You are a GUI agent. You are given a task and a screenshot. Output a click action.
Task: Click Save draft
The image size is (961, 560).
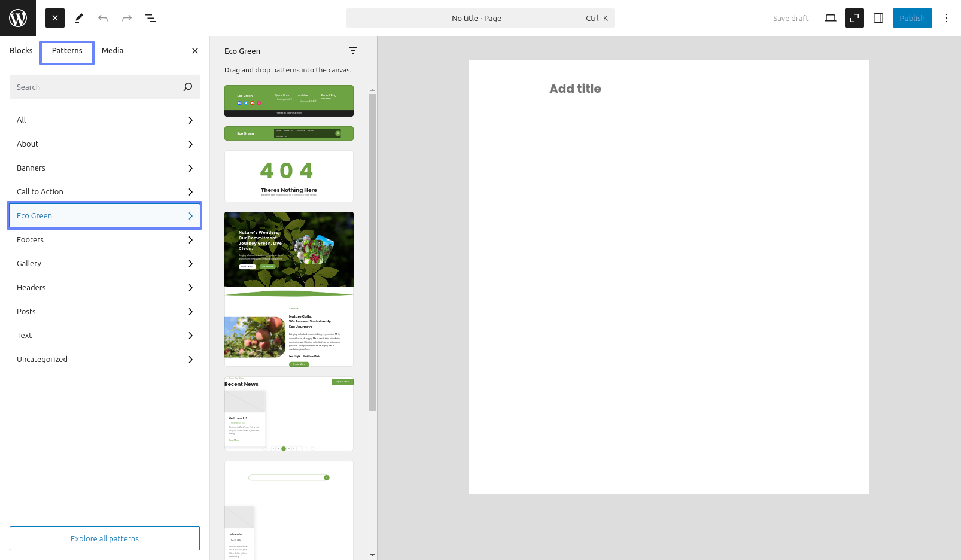tap(790, 18)
